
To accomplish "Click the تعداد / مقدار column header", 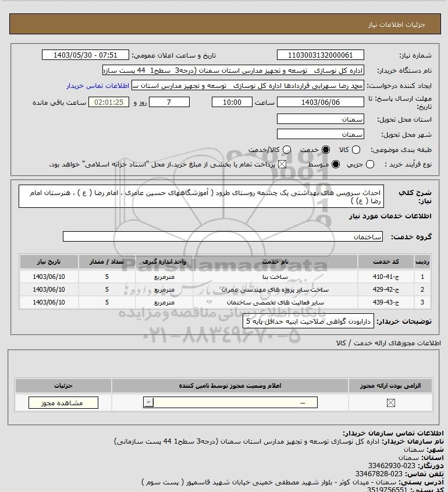I will (x=106, y=261).
